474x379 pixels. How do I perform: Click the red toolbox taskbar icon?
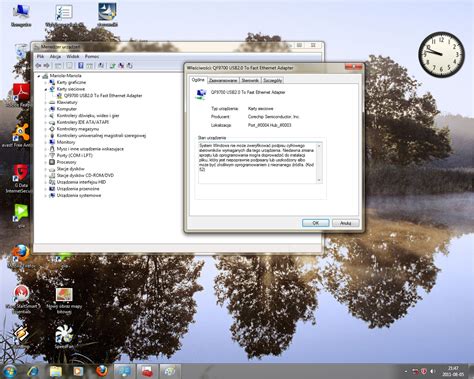[x=147, y=371]
